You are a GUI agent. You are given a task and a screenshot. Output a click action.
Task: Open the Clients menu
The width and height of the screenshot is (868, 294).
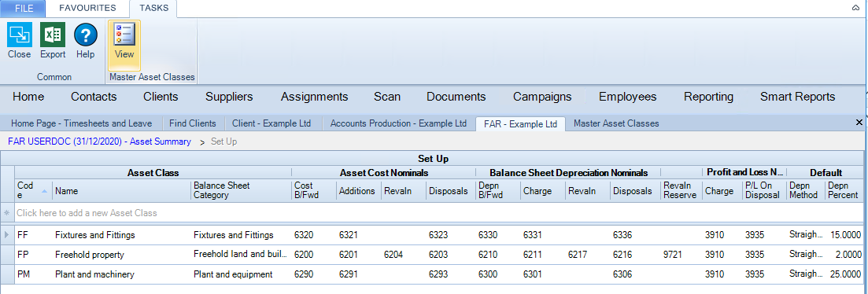tap(161, 97)
